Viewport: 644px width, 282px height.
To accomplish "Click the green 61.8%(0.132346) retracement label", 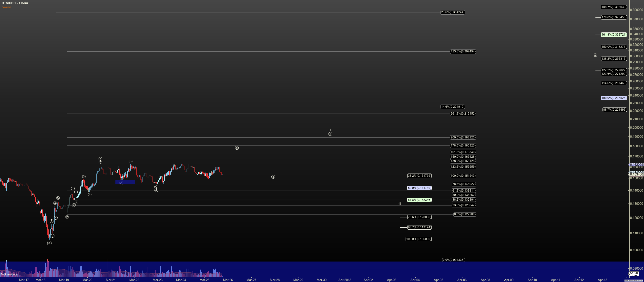I will (x=419, y=200).
